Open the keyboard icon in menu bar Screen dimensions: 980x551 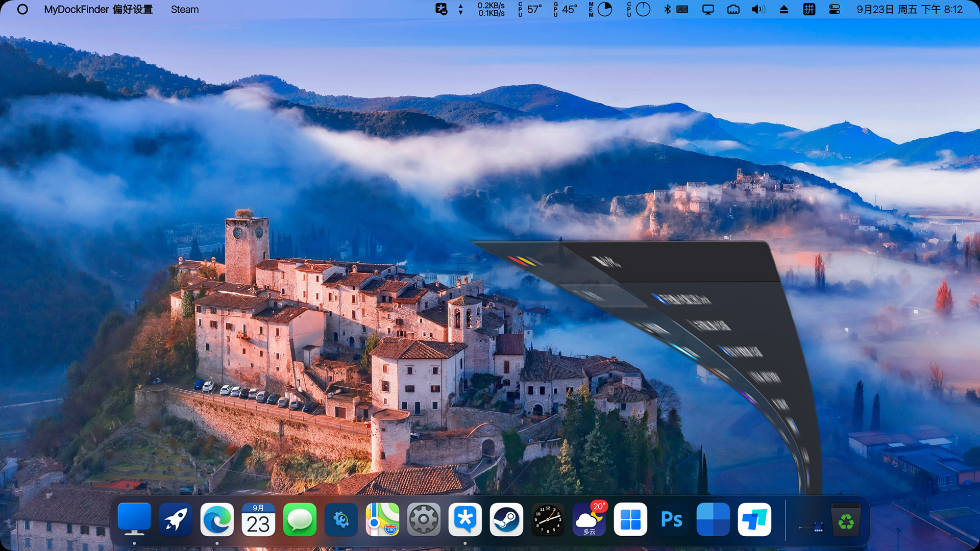click(682, 9)
